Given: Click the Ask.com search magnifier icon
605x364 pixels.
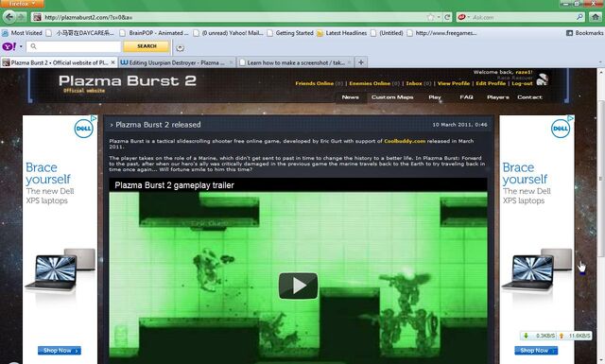Looking at the screenshot, I should [x=579, y=17].
